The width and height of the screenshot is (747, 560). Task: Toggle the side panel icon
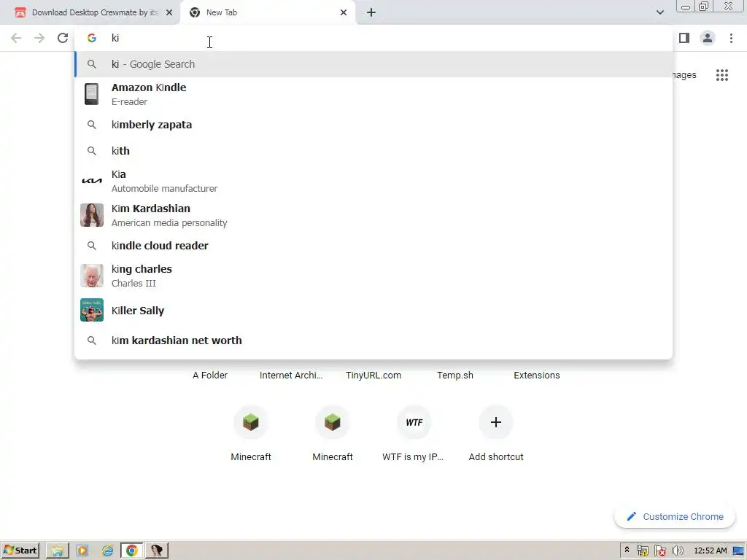[684, 38]
